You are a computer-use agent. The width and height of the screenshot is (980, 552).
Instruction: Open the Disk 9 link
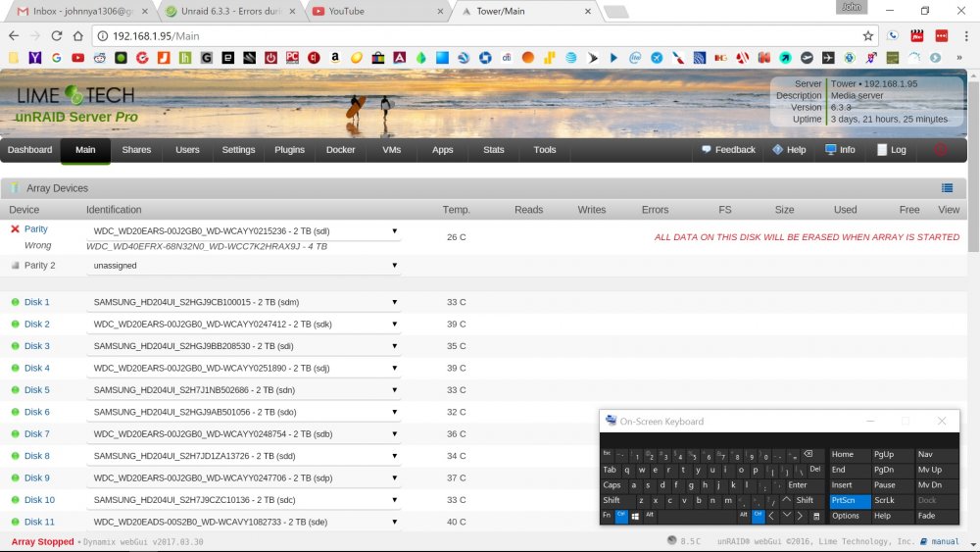pos(37,477)
